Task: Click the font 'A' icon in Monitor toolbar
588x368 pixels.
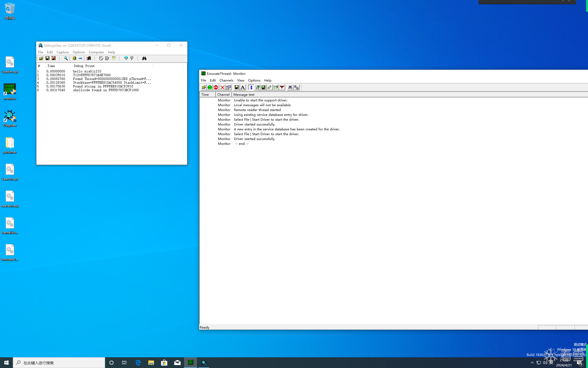Action: [x=243, y=87]
